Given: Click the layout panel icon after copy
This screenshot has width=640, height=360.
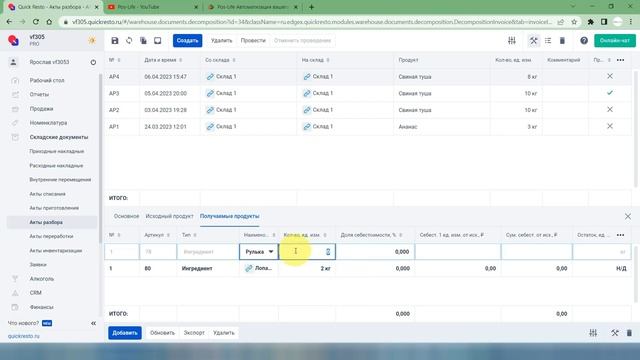Looking at the screenshot, I should pyautogui.click(x=158, y=40).
